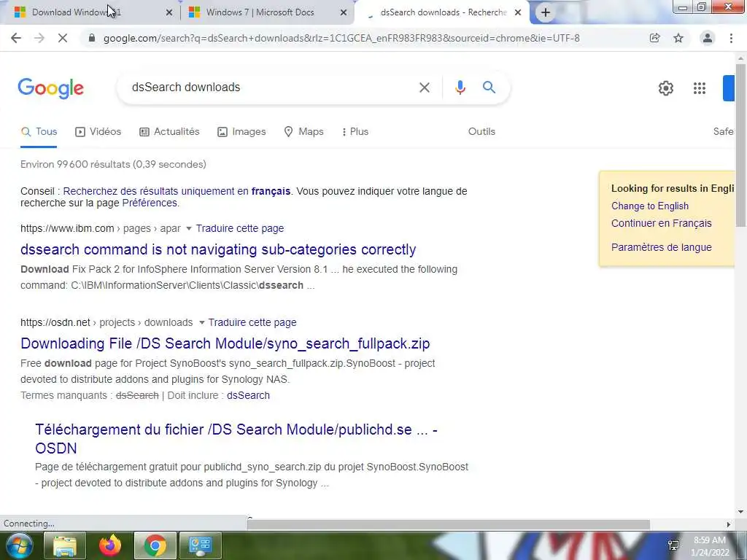Clear the Google search box text
Image resolution: width=747 pixels, height=560 pixels.
click(425, 87)
